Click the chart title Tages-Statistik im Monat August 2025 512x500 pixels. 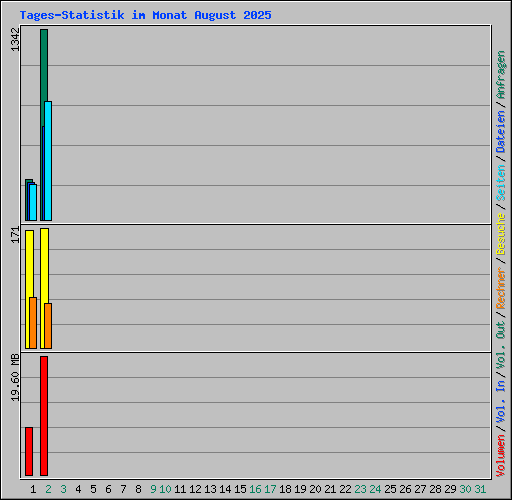[145, 15]
